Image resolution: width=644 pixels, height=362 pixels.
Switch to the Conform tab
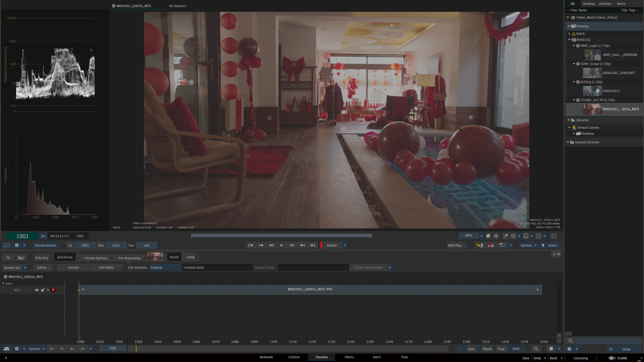tap(294, 357)
